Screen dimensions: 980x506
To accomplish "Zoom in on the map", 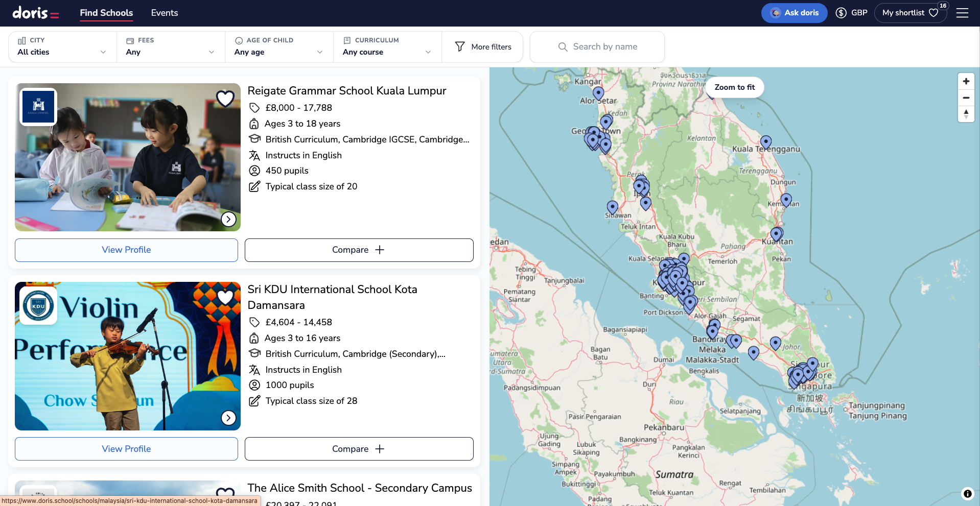I will point(966,81).
